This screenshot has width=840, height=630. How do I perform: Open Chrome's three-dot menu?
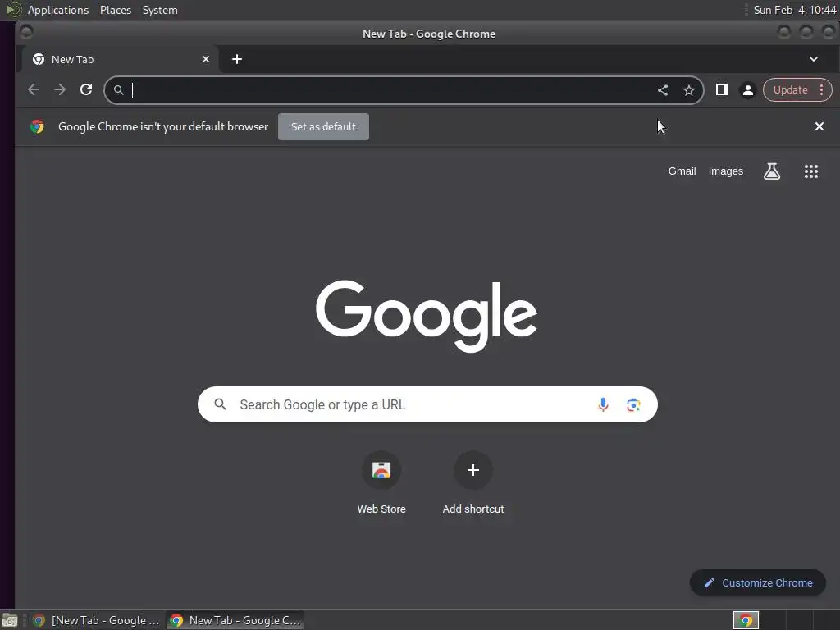821,90
